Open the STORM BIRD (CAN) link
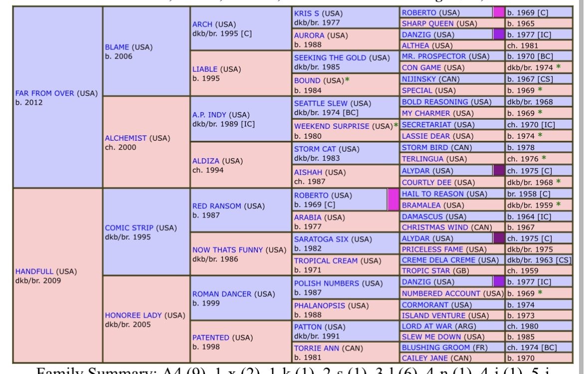The height and width of the screenshot is (374, 588). pos(425,148)
